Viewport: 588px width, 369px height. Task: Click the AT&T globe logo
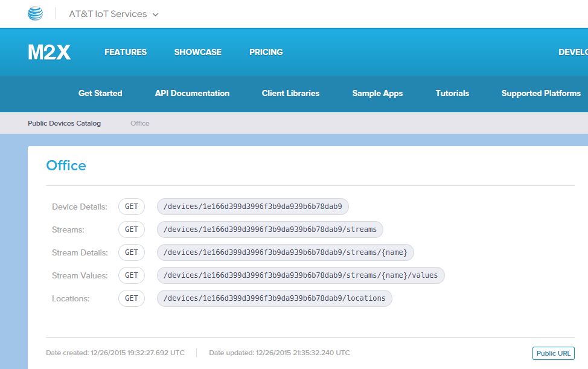click(36, 14)
